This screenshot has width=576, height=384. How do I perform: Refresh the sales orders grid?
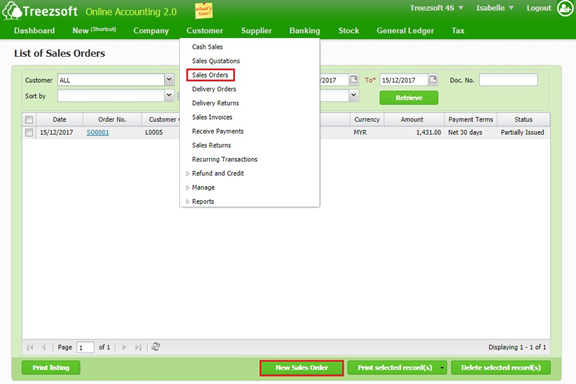(x=156, y=347)
